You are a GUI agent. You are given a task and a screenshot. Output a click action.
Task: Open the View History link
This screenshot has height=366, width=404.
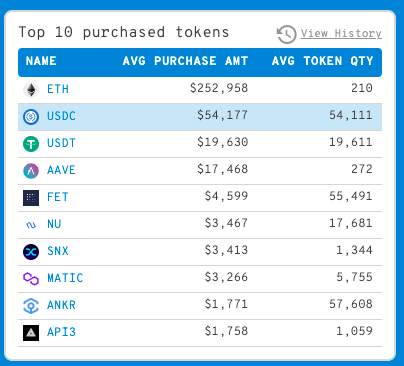point(341,33)
